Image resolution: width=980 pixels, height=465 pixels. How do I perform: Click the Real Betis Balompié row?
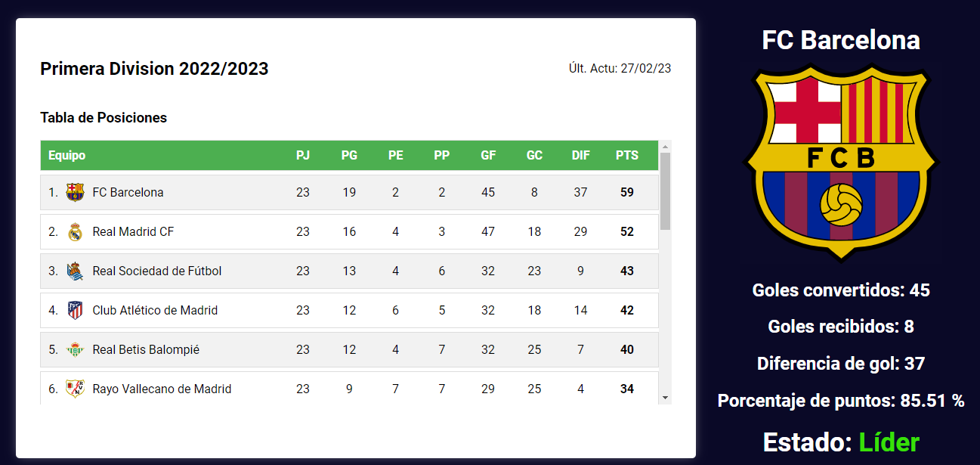point(349,349)
